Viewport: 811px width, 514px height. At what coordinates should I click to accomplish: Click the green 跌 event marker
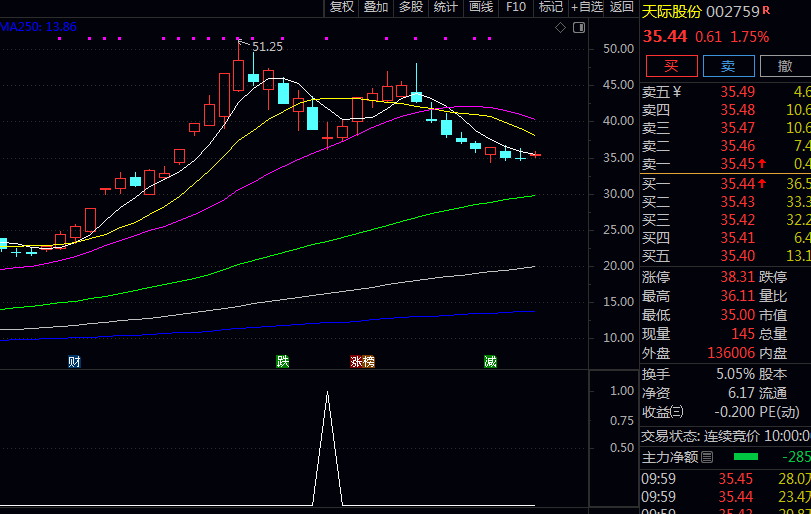[283, 361]
